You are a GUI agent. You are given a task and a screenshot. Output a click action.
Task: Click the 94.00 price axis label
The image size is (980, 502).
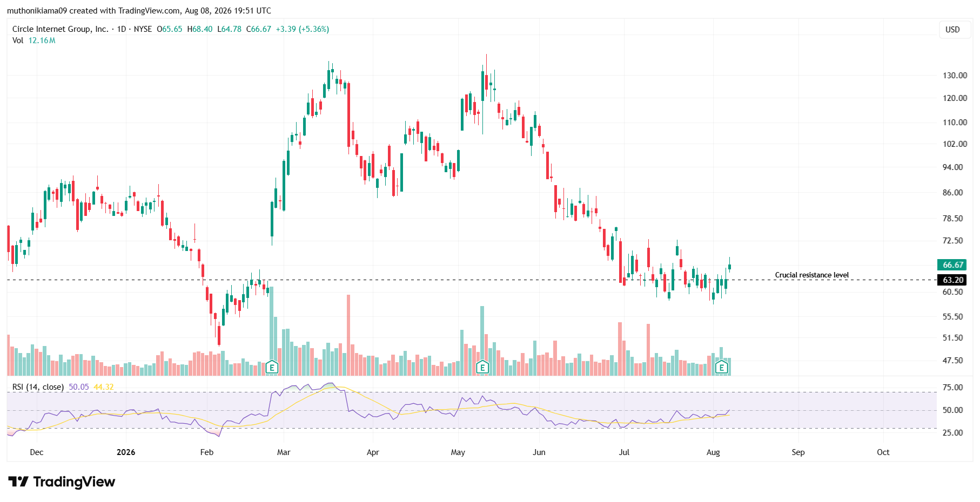pyautogui.click(x=953, y=167)
